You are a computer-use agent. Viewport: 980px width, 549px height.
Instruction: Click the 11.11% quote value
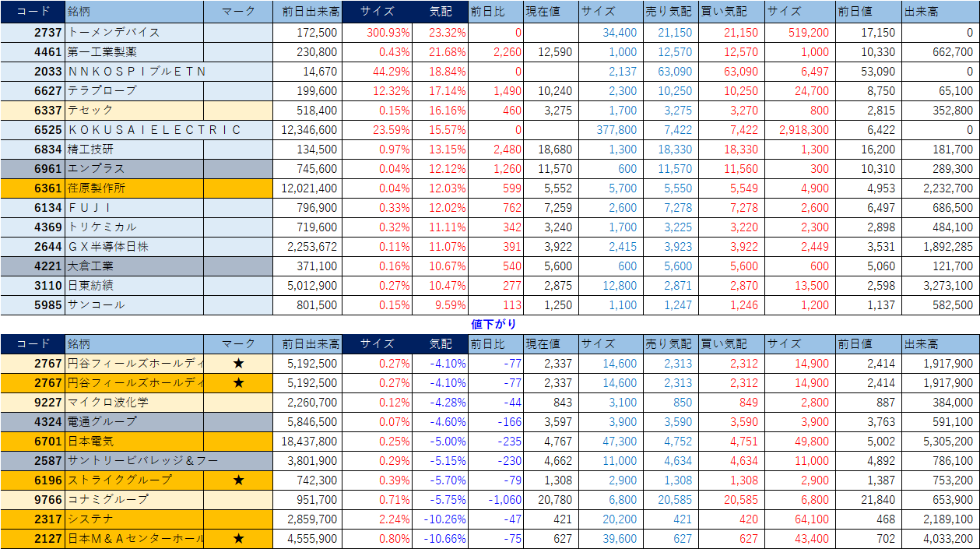[x=447, y=227]
